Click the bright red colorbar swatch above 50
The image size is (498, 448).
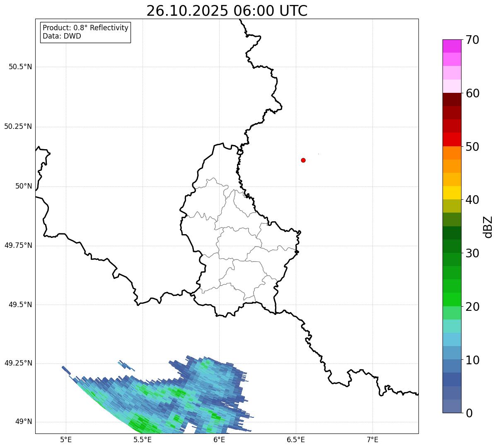coord(452,139)
